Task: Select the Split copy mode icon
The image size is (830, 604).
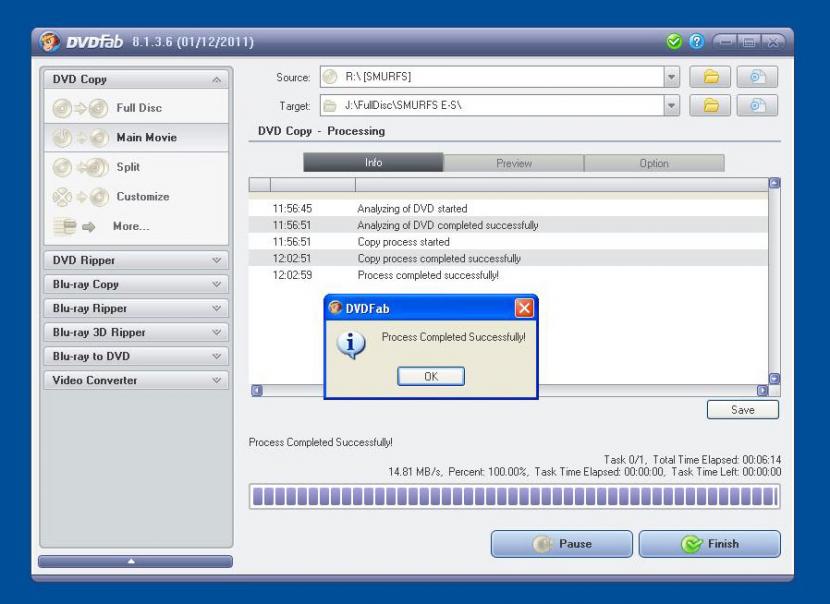Action: (80, 168)
